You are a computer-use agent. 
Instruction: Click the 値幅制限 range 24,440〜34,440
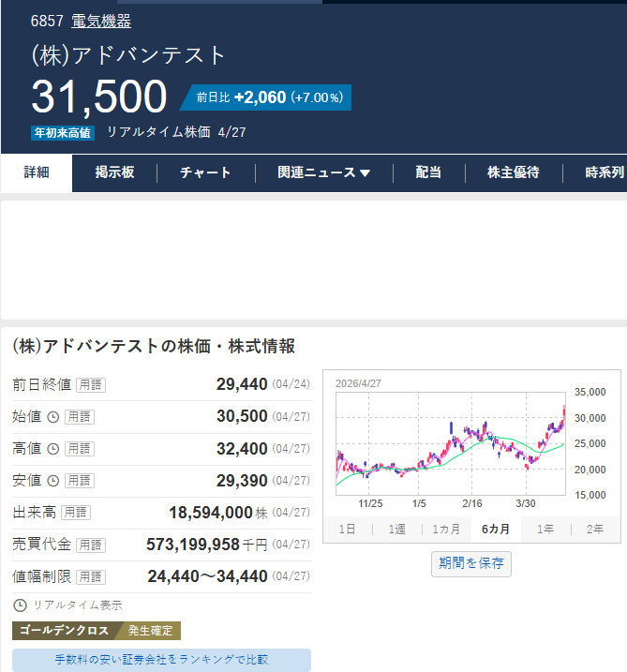(x=207, y=576)
